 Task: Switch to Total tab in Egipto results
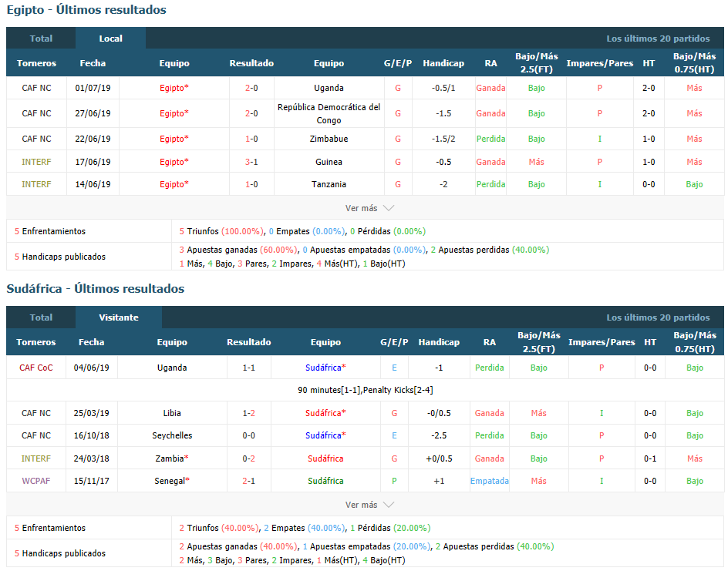coord(41,39)
